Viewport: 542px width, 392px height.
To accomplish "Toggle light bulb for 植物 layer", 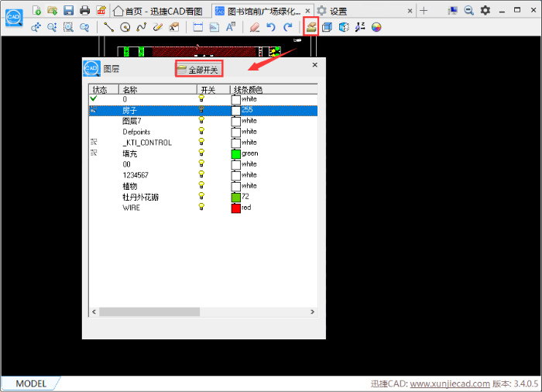I will pos(203,186).
